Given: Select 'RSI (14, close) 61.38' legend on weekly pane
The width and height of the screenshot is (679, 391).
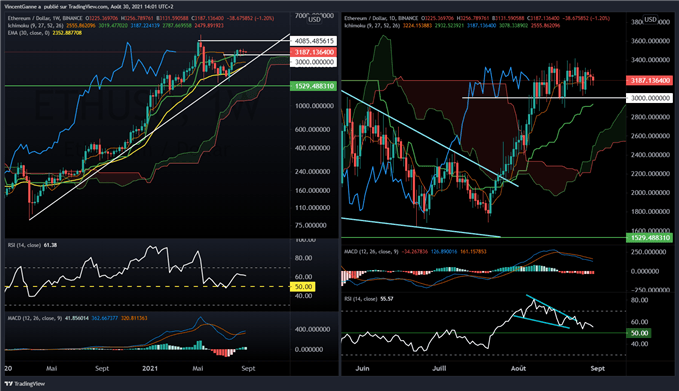Looking at the screenshot, I should click(x=32, y=245).
